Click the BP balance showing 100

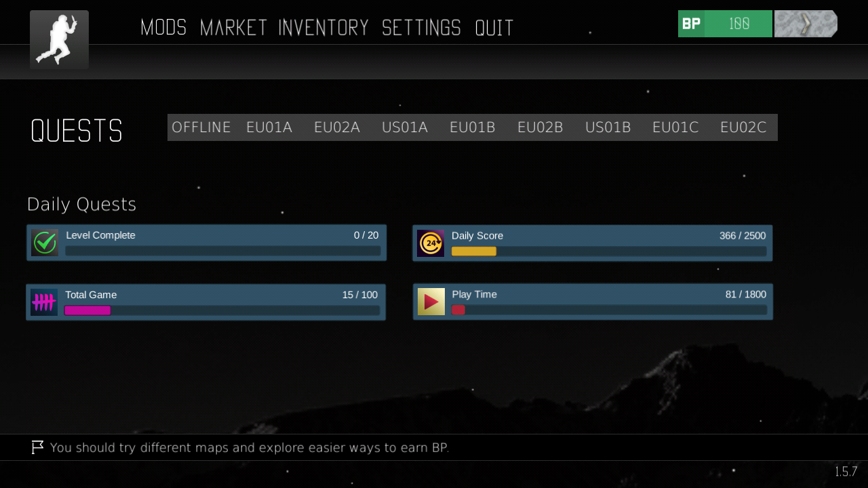click(738, 24)
